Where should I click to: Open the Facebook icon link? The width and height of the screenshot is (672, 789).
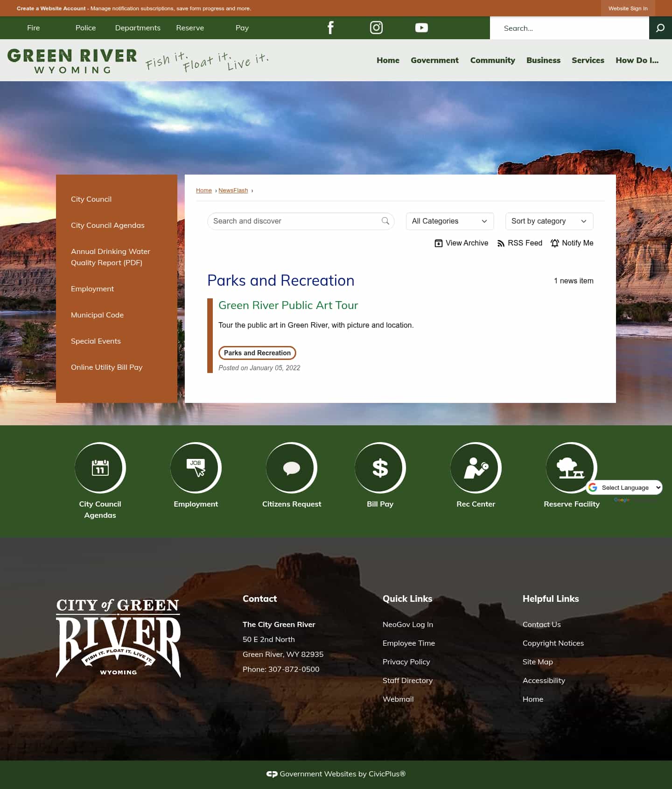(330, 28)
